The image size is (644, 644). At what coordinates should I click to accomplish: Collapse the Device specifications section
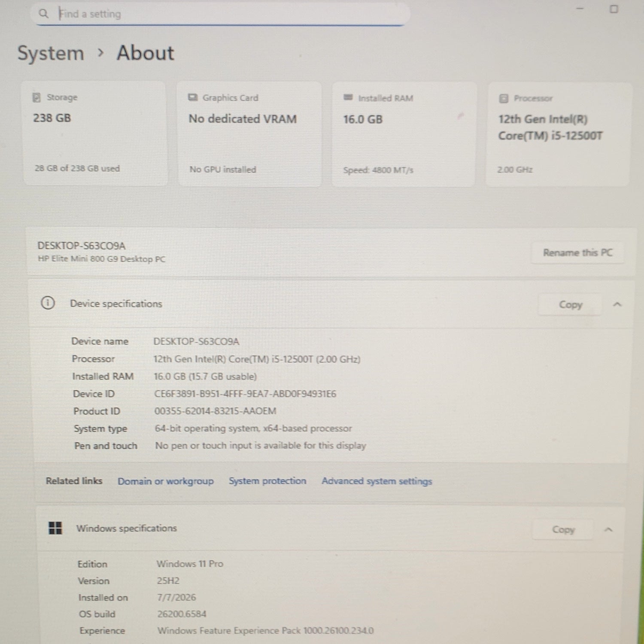[x=617, y=304]
